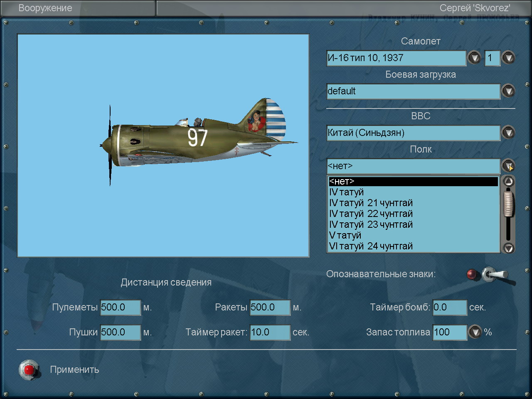Image resolution: width=532 pixels, height=399 pixels.
Task: Select IV татуй 21 чунтай regiment
Action: [371, 203]
